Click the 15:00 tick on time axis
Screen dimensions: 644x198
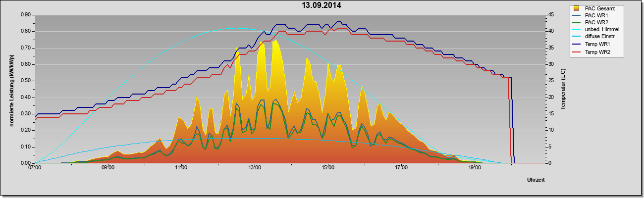328,168
